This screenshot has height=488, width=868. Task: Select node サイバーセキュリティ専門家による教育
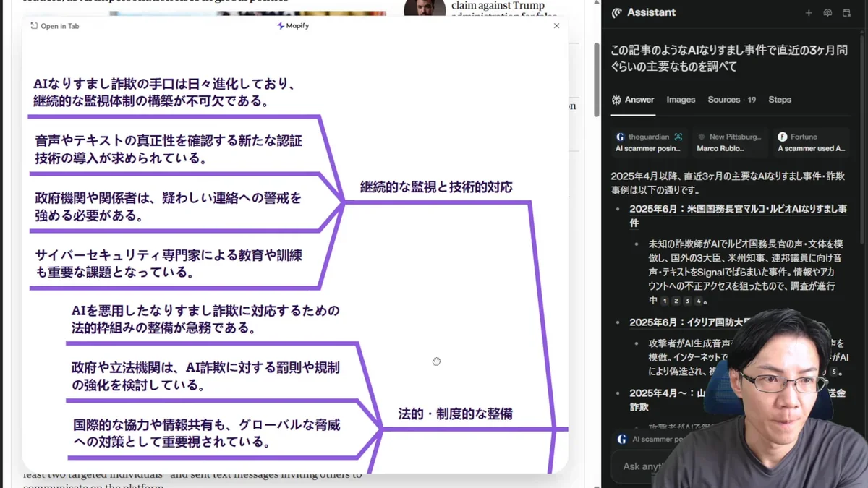(169, 264)
